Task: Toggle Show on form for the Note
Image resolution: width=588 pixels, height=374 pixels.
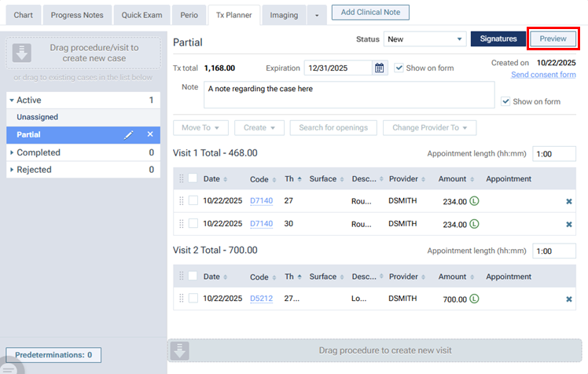Action: click(506, 101)
